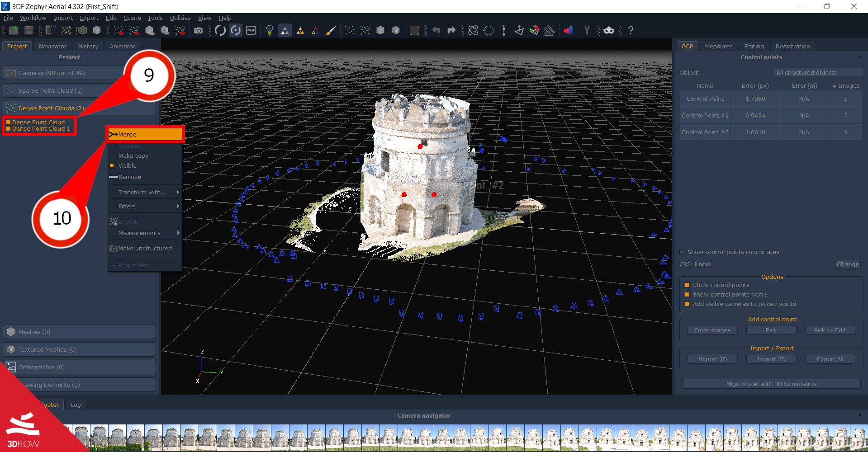The width and height of the screenshot is (868, 452).
Task: Switch to the Navigator tab
Action: pos(52,47)
